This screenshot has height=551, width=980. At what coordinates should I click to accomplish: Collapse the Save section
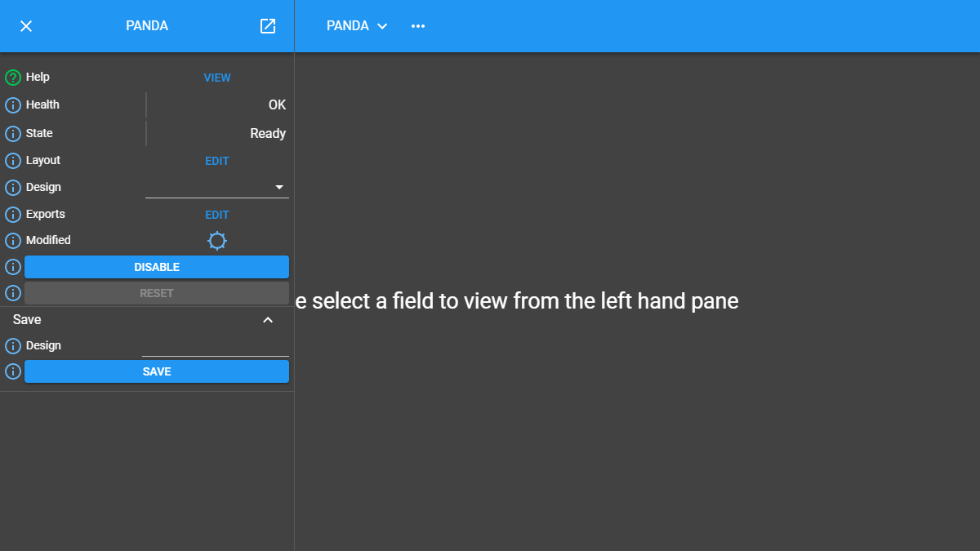(x=268, y=320)
